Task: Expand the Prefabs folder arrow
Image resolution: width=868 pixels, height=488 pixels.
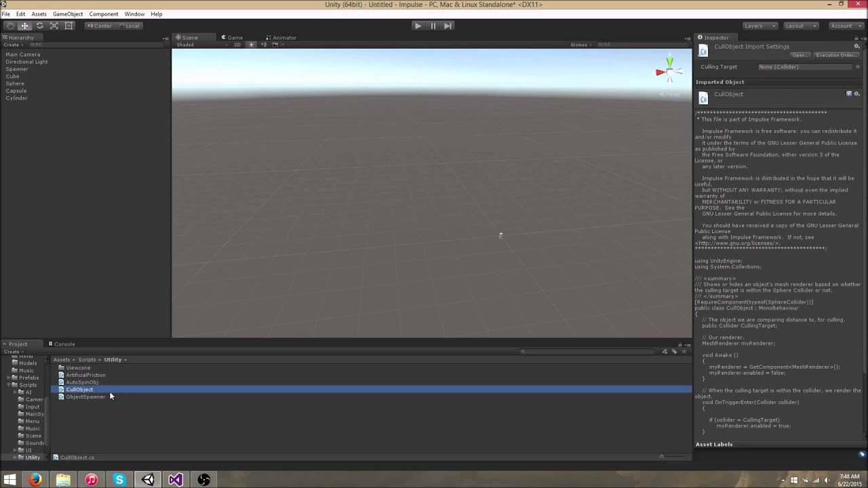Action: (9, 378)
